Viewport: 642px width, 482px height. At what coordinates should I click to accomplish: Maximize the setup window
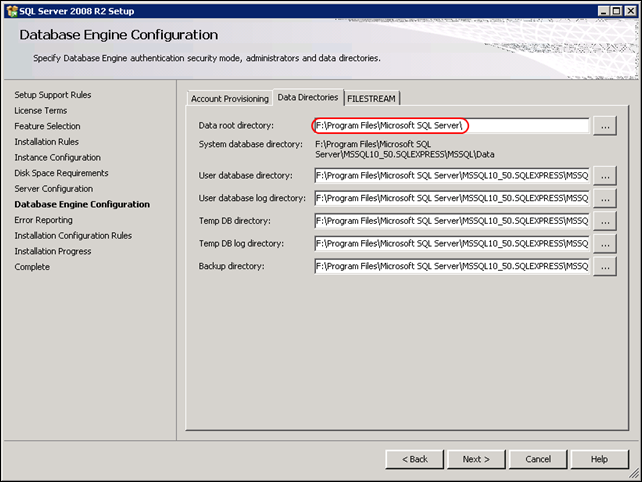point(616,11)
